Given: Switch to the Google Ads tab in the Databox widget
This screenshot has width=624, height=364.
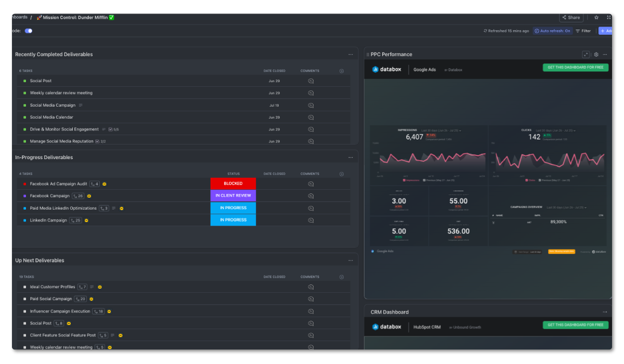Looking at the screenshot, I should point(424,69).
